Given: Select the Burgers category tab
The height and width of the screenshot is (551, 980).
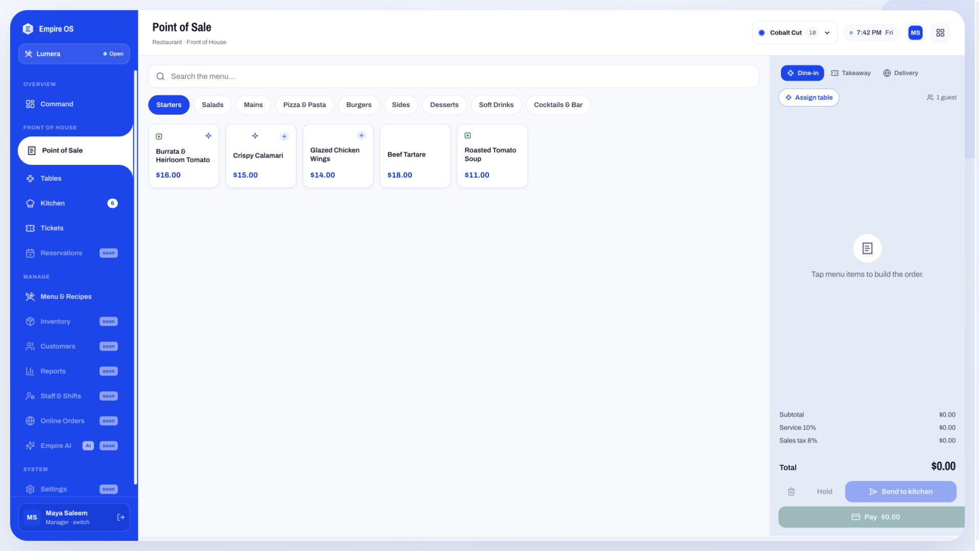Looking at the screenshot, I should pyautogui.click(x=359, y=105).
